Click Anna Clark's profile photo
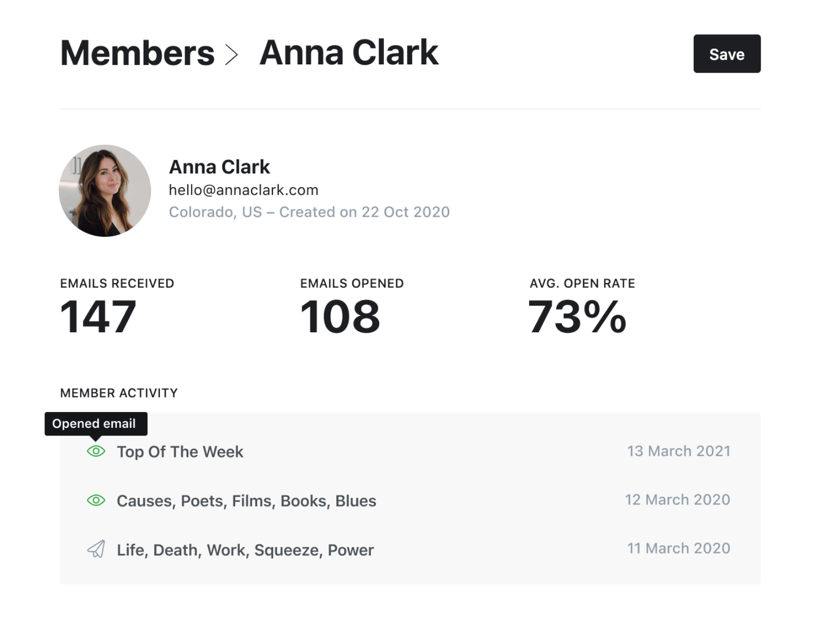The image size is (818, 644). (105, 191)
